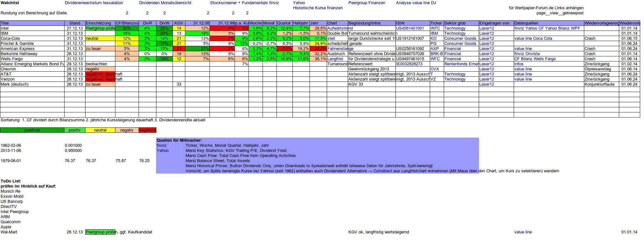Click the 'KGV' column header

(179, 23)
